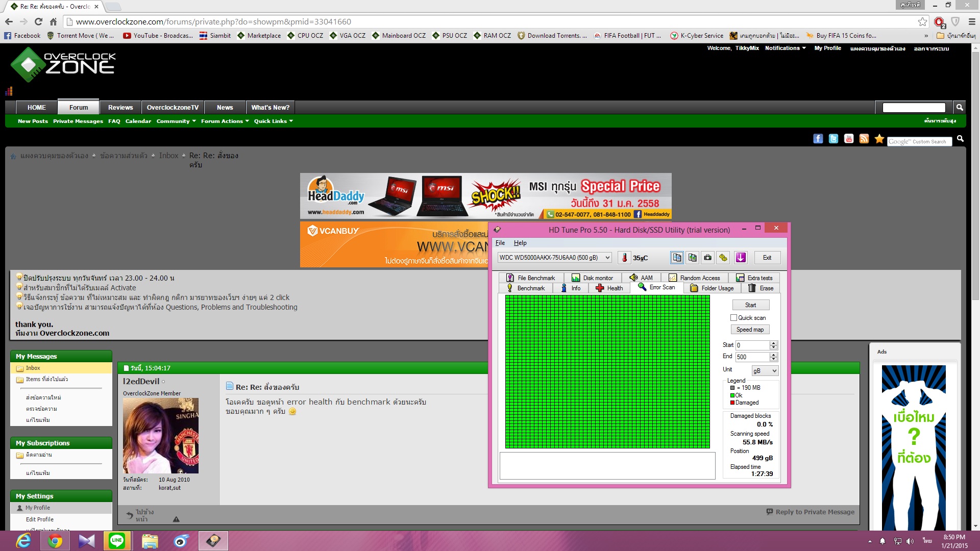Image resolution: width=980 pixels, height=551 pixels.
Task: Click the yellow options gear icon
Action: (723, 258)
